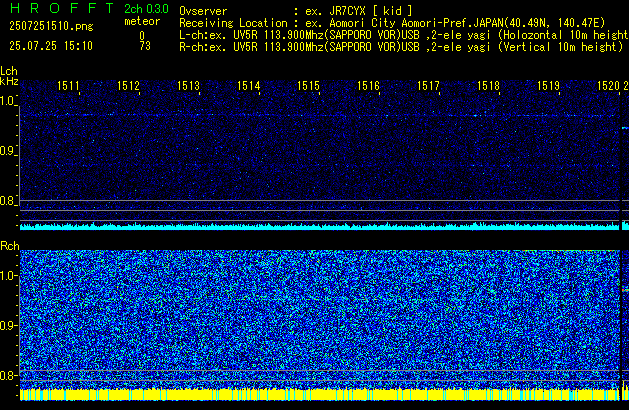Click the R-ch receiver description line

[x=401, y=47]
